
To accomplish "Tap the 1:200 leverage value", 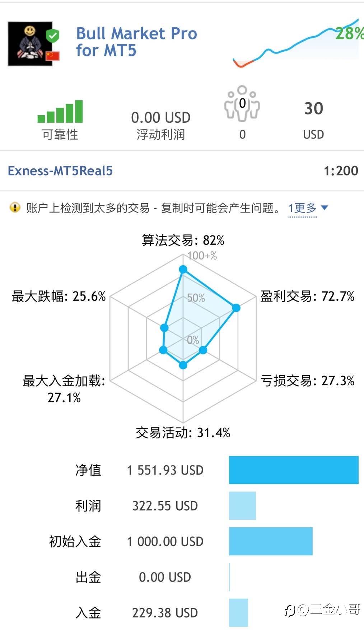I will pyautogui.click(x=341, y=171).
